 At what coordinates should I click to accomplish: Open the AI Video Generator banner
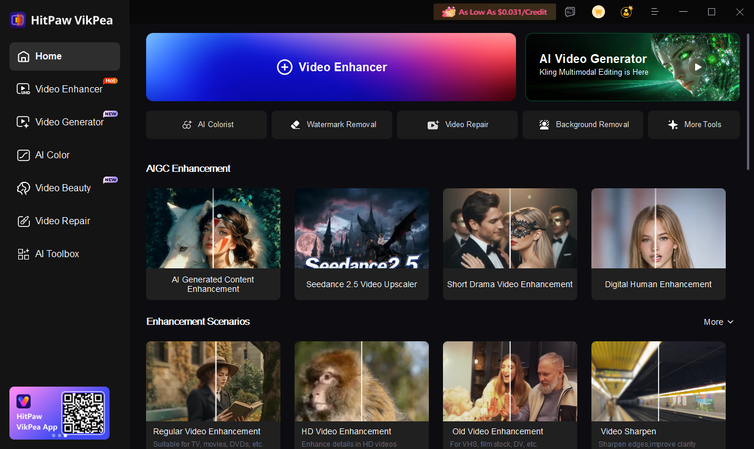[x=632, y=67]
